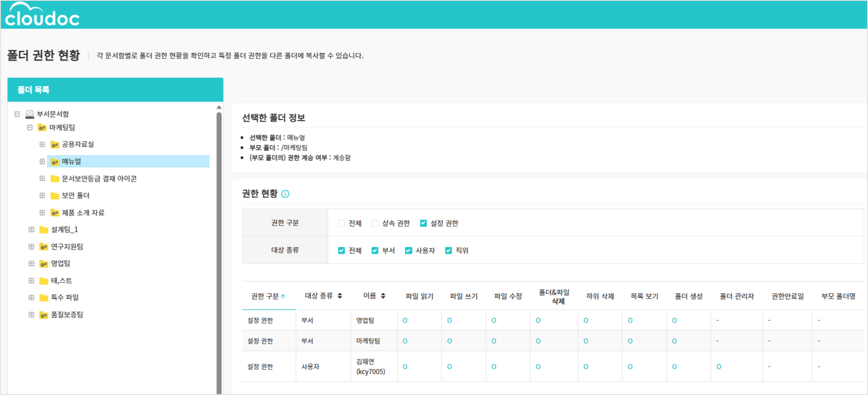
Task: Open the 문서보안등급 결재 아이콘 folder
Action: tap(99, 179)
